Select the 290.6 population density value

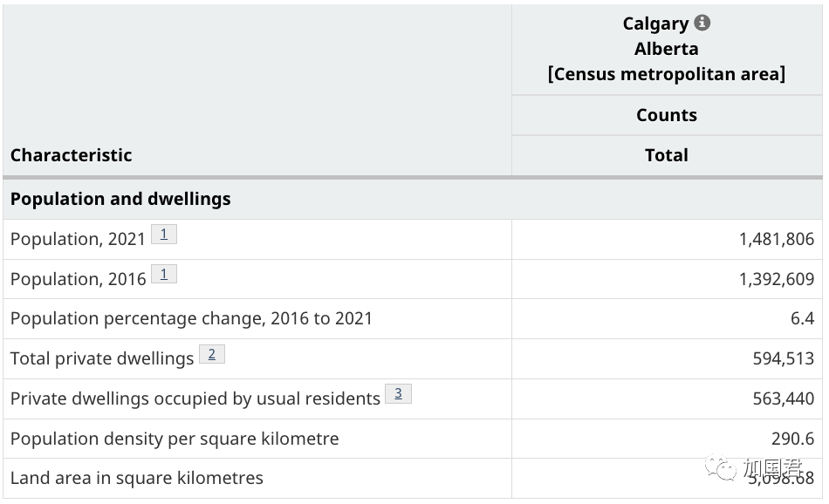792,439
